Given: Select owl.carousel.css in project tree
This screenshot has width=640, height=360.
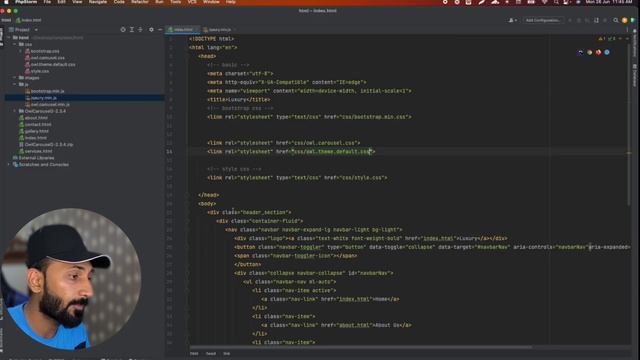Looking at the screenshot, I should 45,58.
